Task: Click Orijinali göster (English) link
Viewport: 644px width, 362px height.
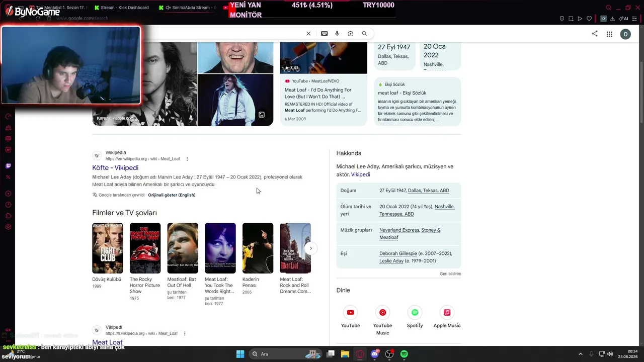Action: coord(172,195)
